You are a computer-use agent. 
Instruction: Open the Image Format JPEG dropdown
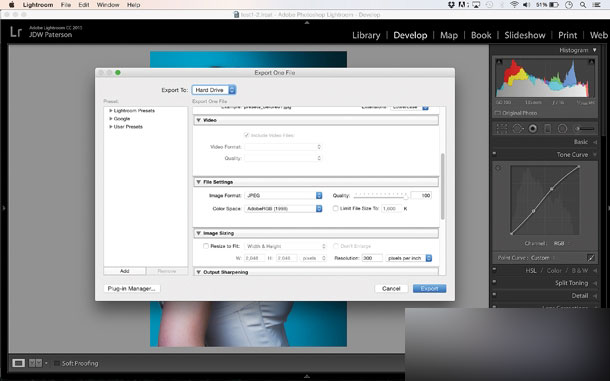click(x=283, y=195)
